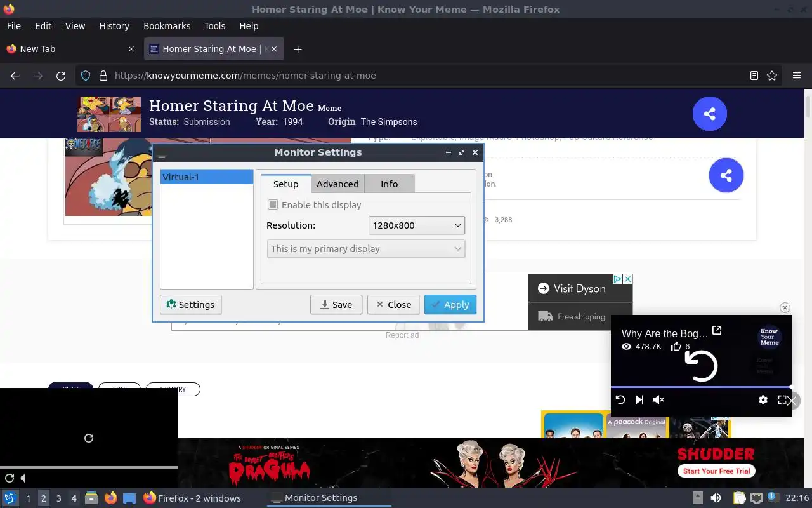Open video player settings gear
The image size is (812, 508).
pos(763,399)
